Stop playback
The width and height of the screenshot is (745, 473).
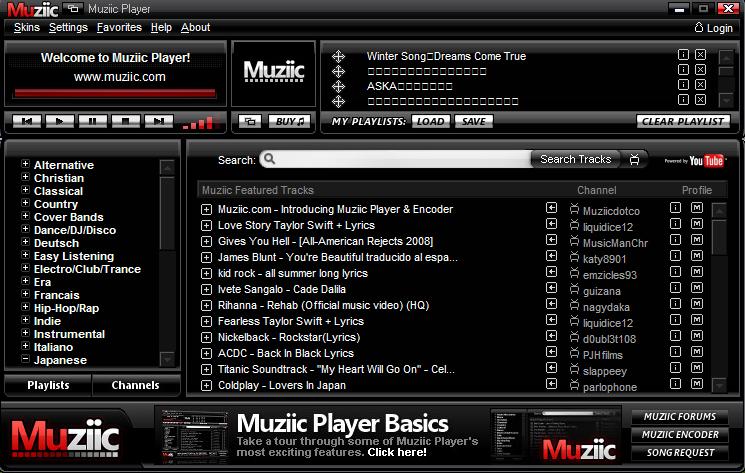125,122
